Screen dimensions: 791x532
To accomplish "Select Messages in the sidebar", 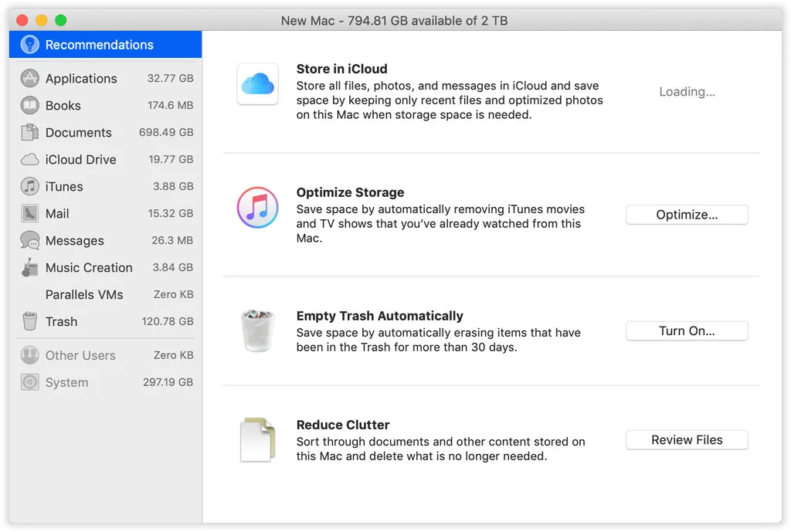I will pyautogui.click(x=105, y=241).
